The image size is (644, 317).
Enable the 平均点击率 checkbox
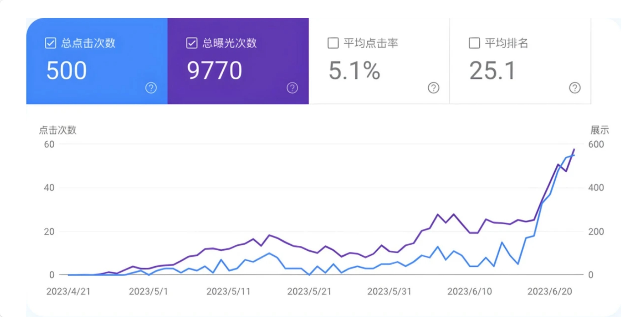click(333, 43)
